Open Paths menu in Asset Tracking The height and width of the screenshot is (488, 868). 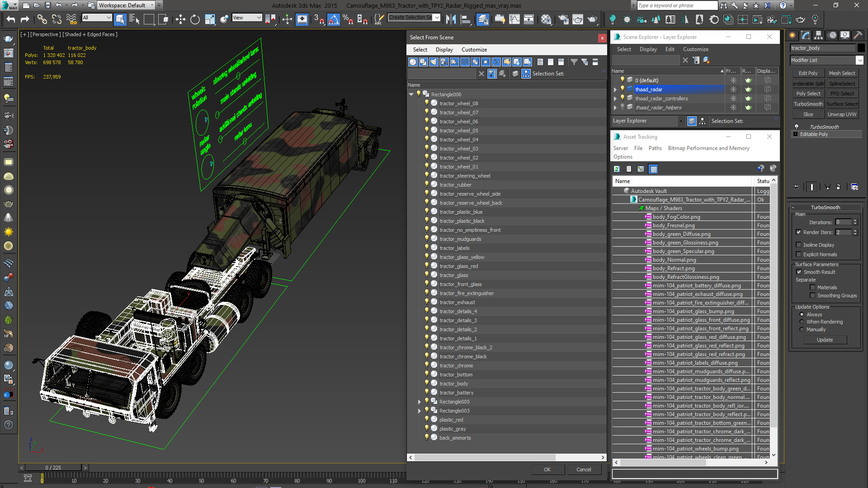point(655,148)
